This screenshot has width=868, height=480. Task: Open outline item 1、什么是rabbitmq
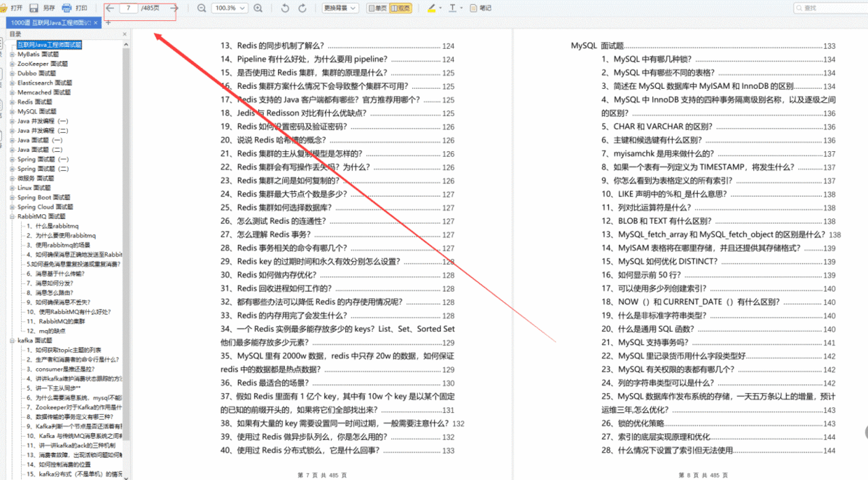click(x=52, y=226)
